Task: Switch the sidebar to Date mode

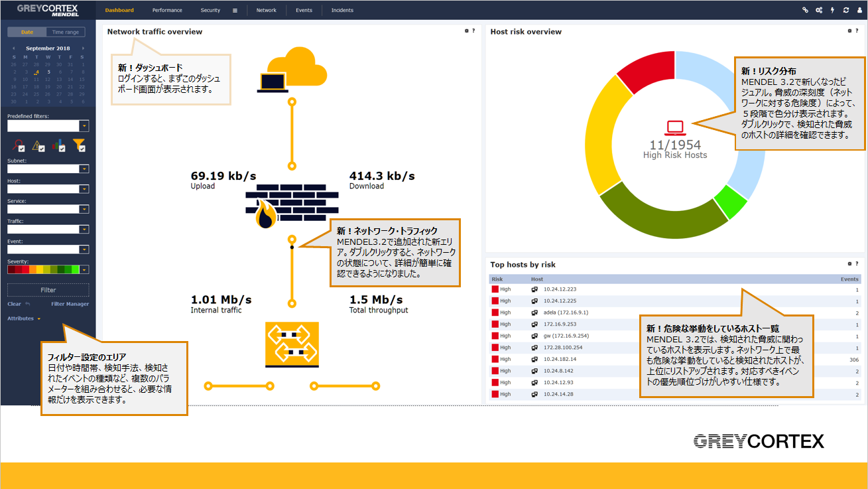Action: 27,32
